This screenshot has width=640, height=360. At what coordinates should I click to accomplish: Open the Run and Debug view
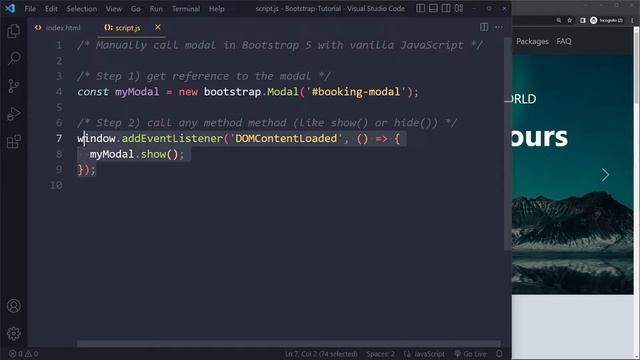click(x=13, y=114)
